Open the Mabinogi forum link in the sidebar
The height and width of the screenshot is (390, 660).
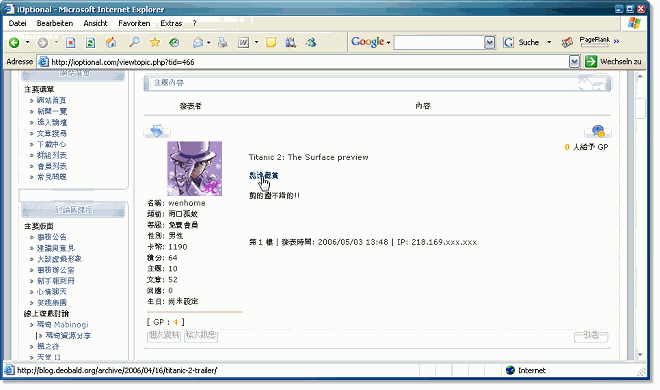[x=63, y=324]
